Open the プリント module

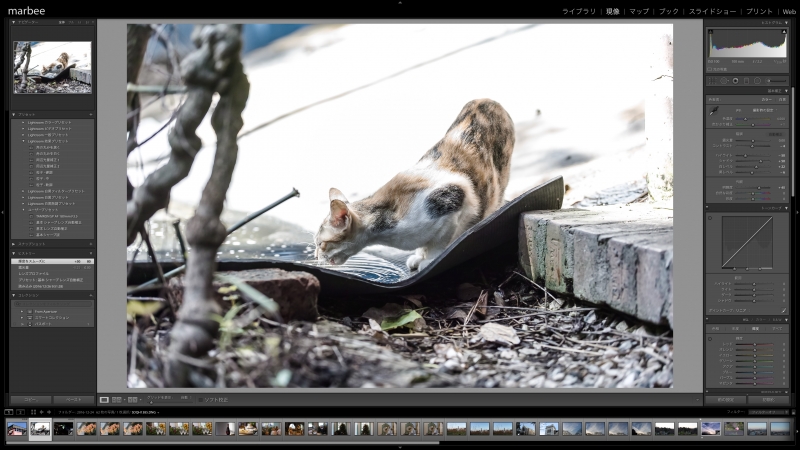(759, 11)
